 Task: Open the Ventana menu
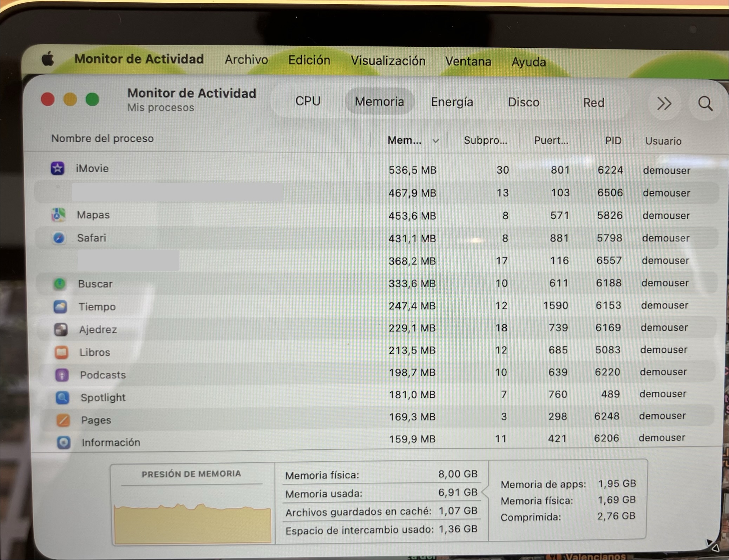click(x=468, y=61)
